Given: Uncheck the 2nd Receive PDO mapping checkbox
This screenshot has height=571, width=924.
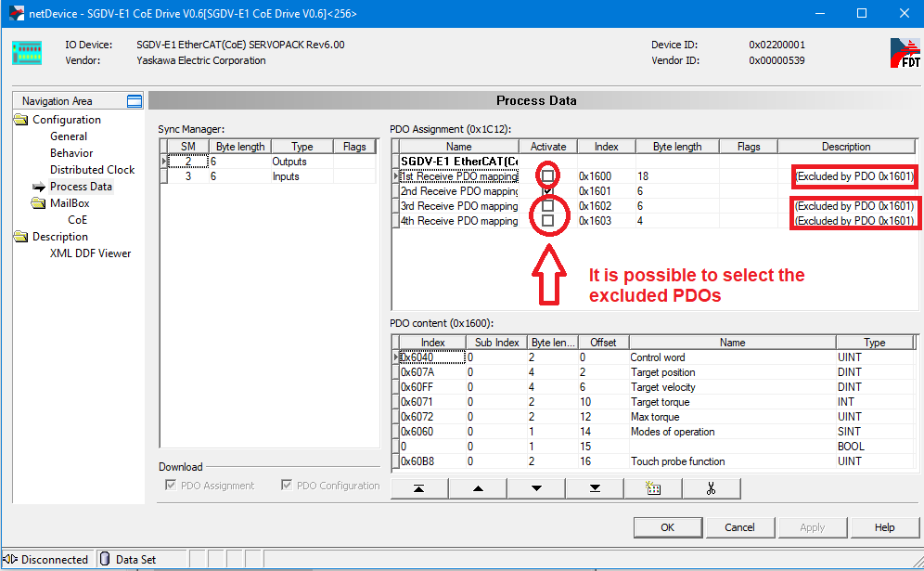Looking at the screenshot, I should 548,191.
